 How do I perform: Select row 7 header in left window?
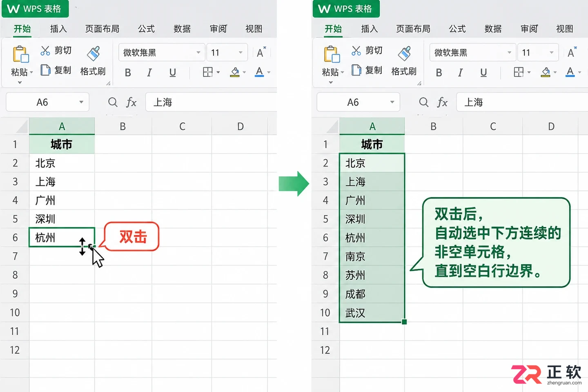15,256
